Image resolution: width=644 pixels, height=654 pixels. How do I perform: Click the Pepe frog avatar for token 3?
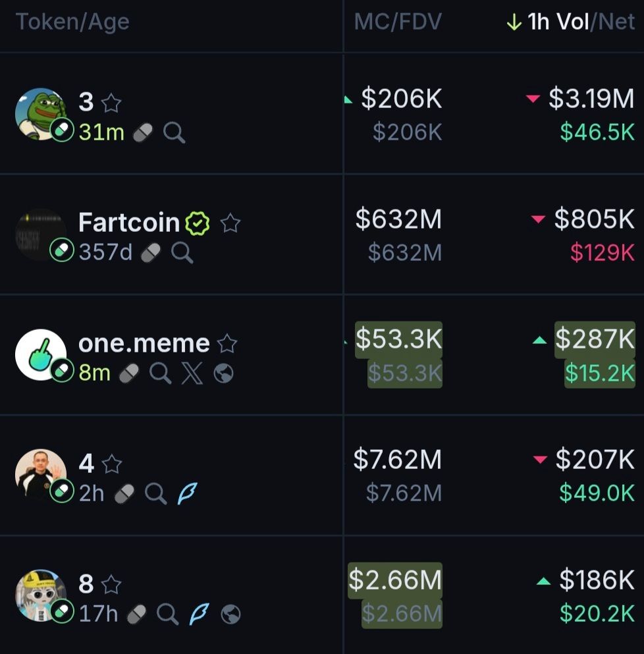pyautogui.click(x=41, y=113)
